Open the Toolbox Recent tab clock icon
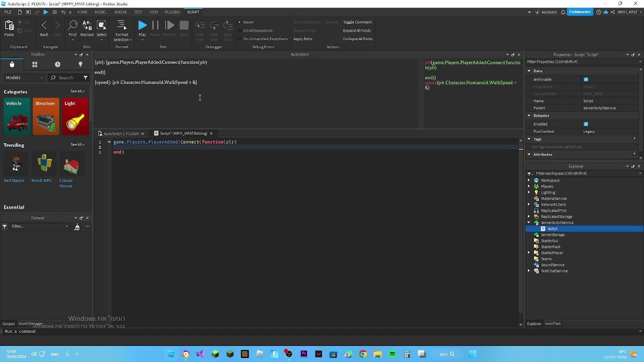 (57, 64)
